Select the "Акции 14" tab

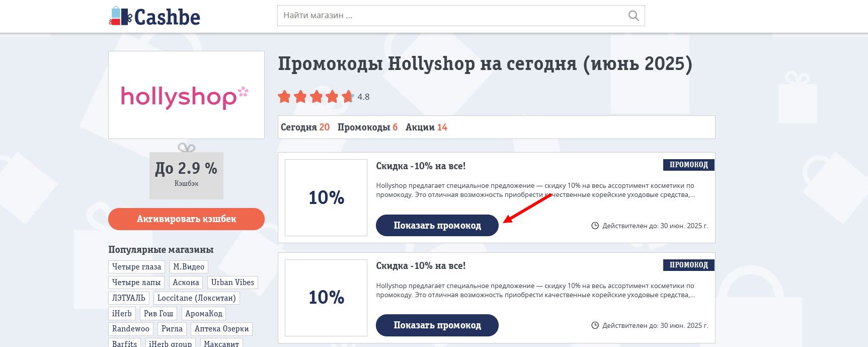426,127
